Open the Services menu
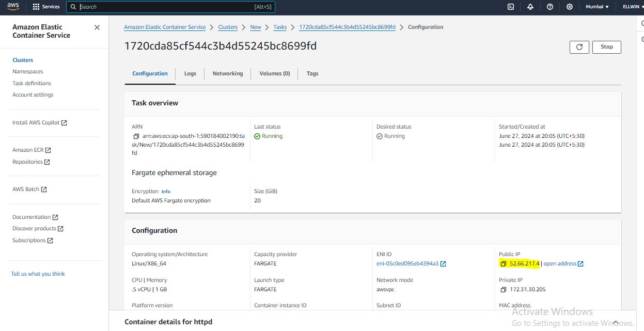The height and width of the screenshot is (331, 644). (46, 7)
